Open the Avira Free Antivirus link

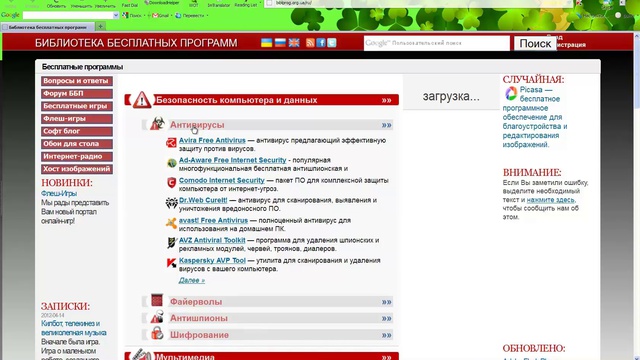[212, 140]
